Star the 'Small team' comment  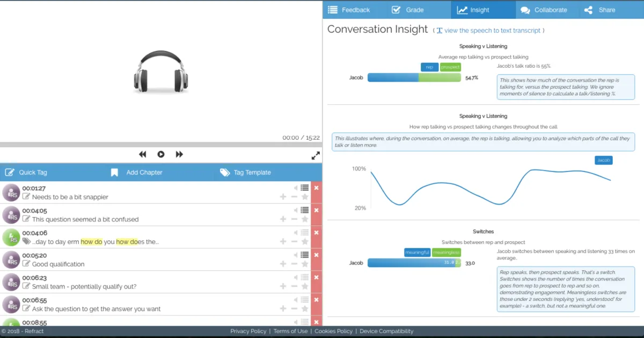click(x=305, y=286)
